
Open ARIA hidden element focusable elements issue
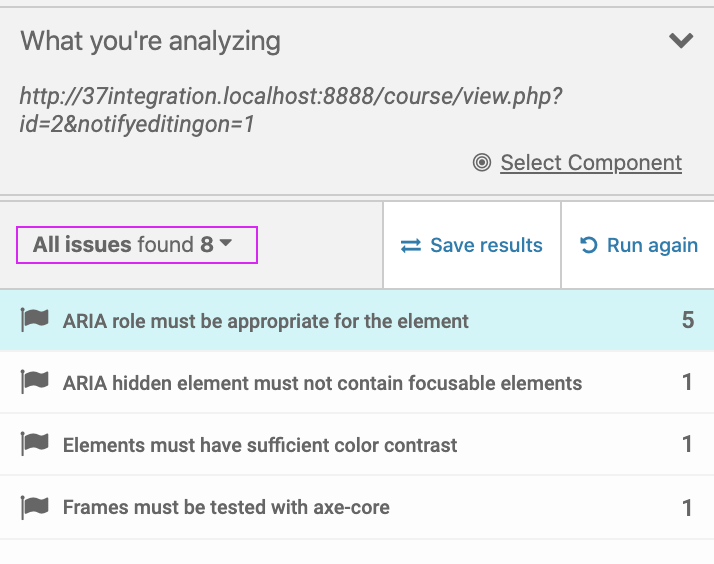pos(357,382)
